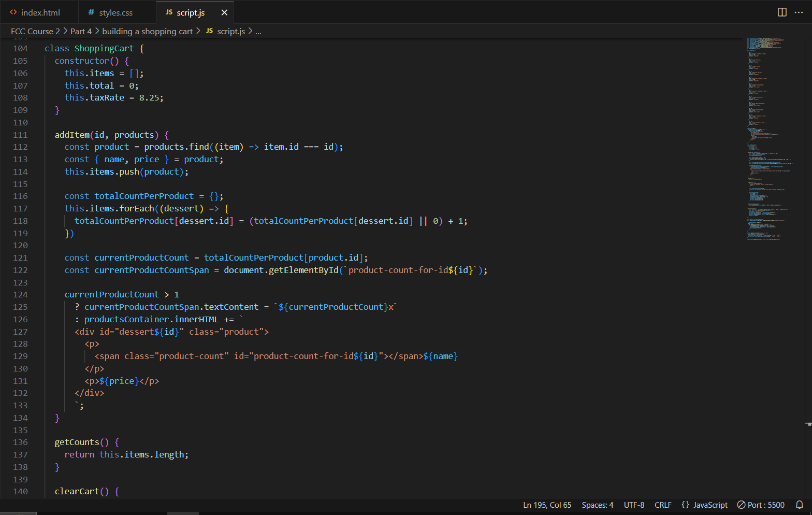Open the FCC Course 2 breadcrumb
This screenshot has height=515, width=812.
(35, 31)
